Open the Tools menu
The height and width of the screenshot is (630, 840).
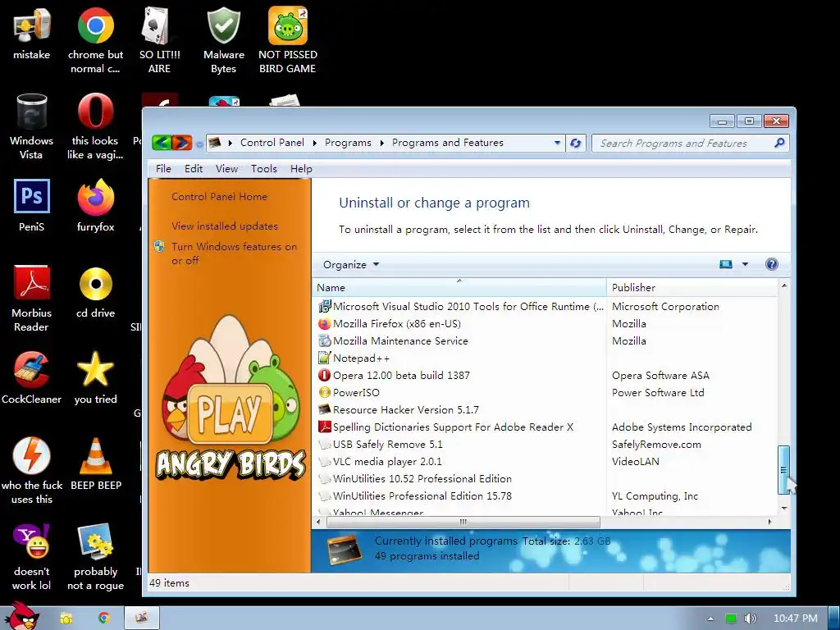pyautogui.click(x=264, y=169)
